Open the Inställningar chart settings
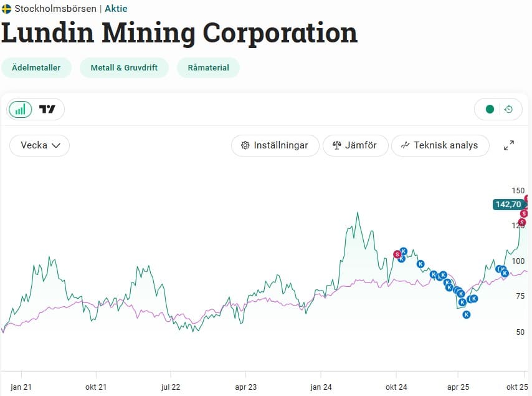The width and height of the screenshot is (532, 396). pos(275,145)
